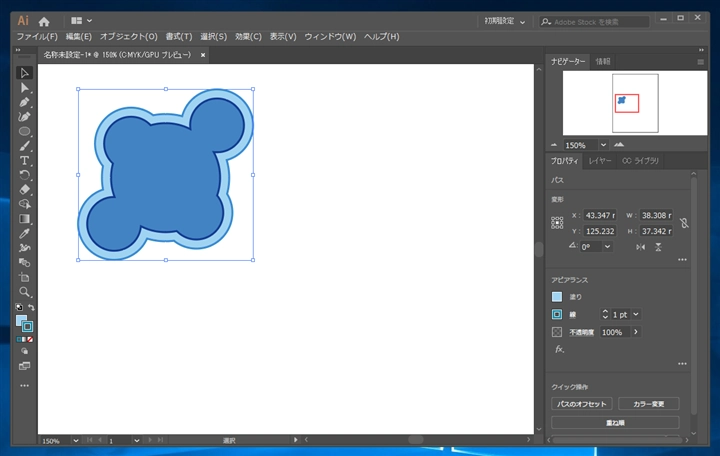Zoom in using Navigator large mountains icon
The width and height of the screenshot is (720, 456).
tap(619, 145)
